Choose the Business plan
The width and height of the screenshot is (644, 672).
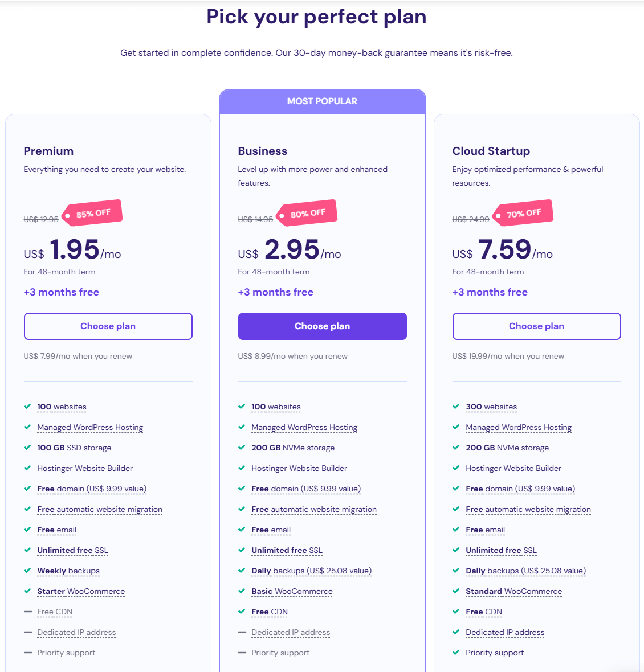[322, 326]
